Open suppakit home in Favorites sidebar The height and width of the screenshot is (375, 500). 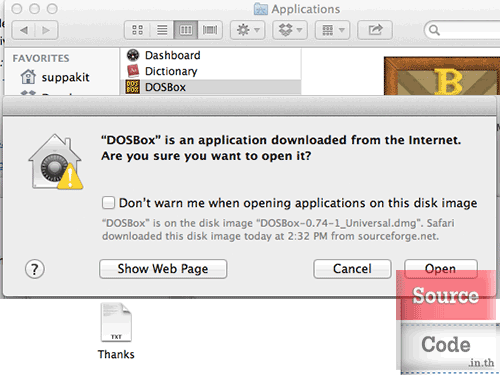pos(62,77)
